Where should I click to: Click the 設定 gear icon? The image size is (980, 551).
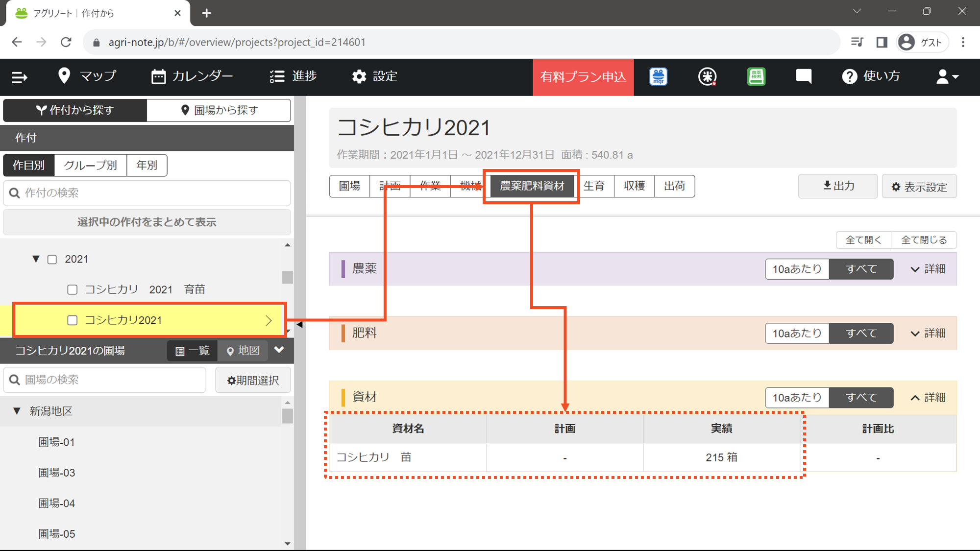(x=359, y=76)
